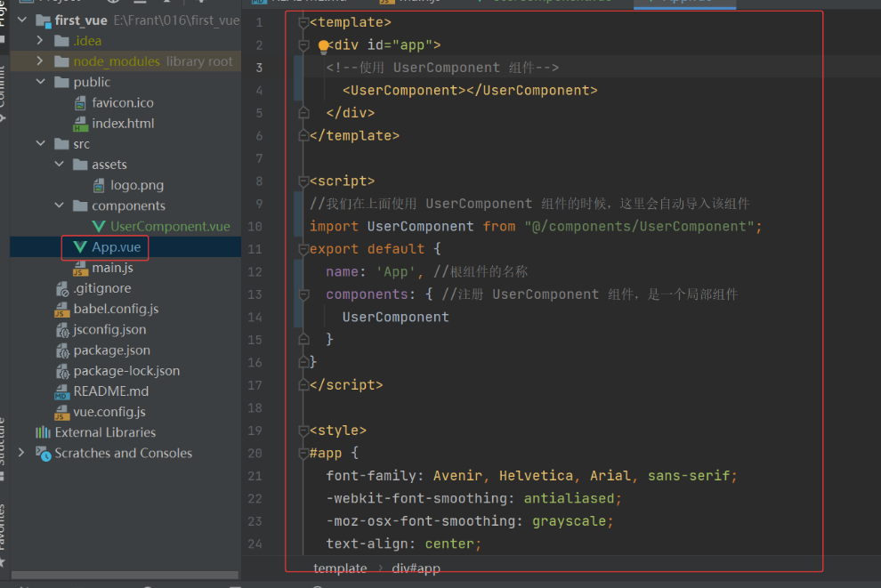881x588 pixels.
Task: Collapse the public folder chevron
Action: (x=40, y=82)
